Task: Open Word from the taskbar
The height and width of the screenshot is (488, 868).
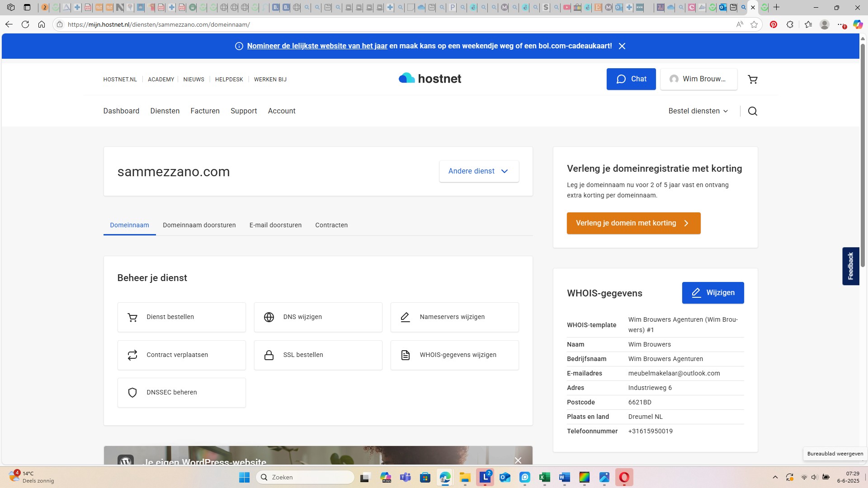Action: [x=565, y=477]
